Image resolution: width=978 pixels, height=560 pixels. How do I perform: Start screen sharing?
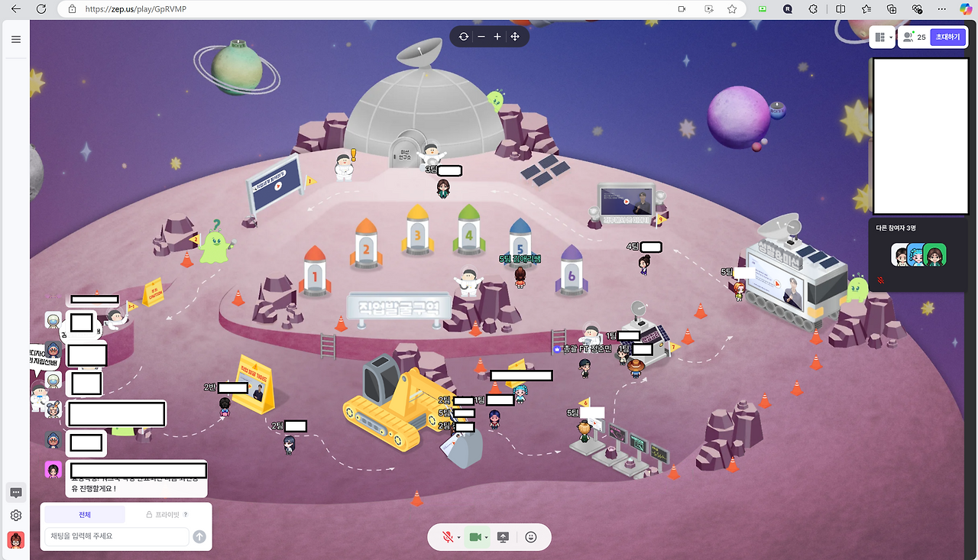503,537
